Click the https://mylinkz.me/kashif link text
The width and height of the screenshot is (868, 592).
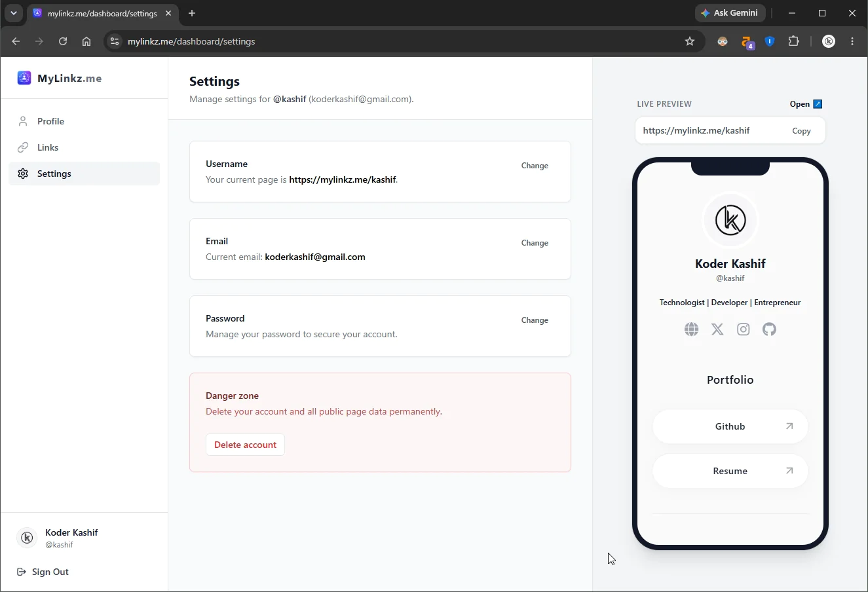click(x=343, y=179)
